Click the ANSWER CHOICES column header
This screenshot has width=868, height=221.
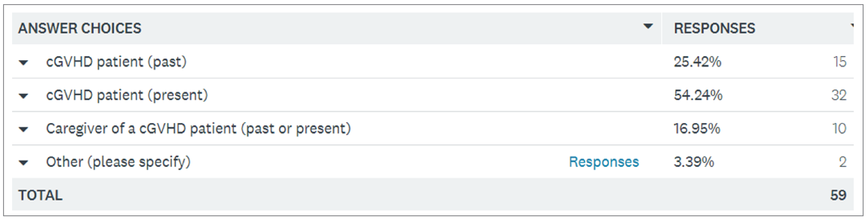(x=79, y=28)
